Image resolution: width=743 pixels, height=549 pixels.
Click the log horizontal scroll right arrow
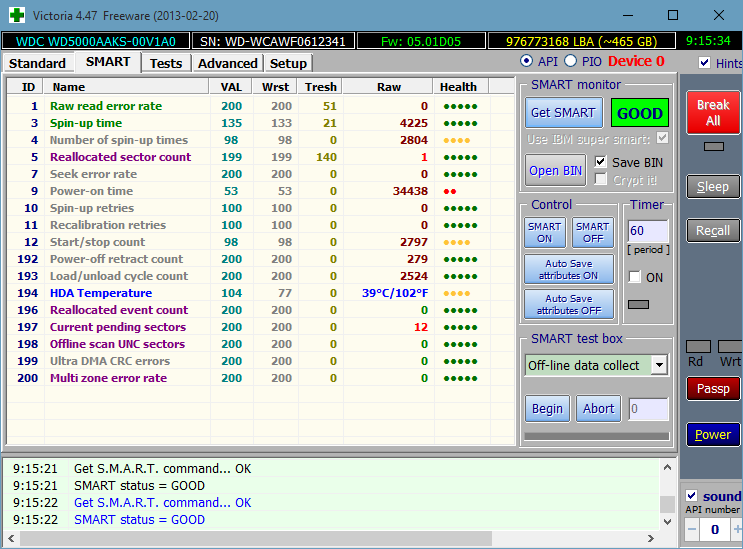(651, 538)
